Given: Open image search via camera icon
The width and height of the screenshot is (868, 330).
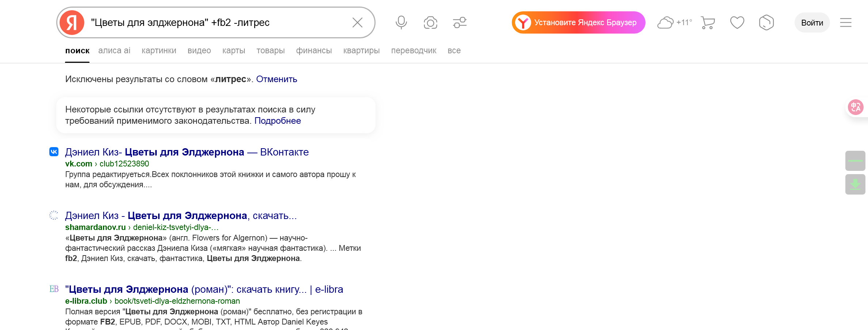Looking at the screenshot, I should coord(430,23).
